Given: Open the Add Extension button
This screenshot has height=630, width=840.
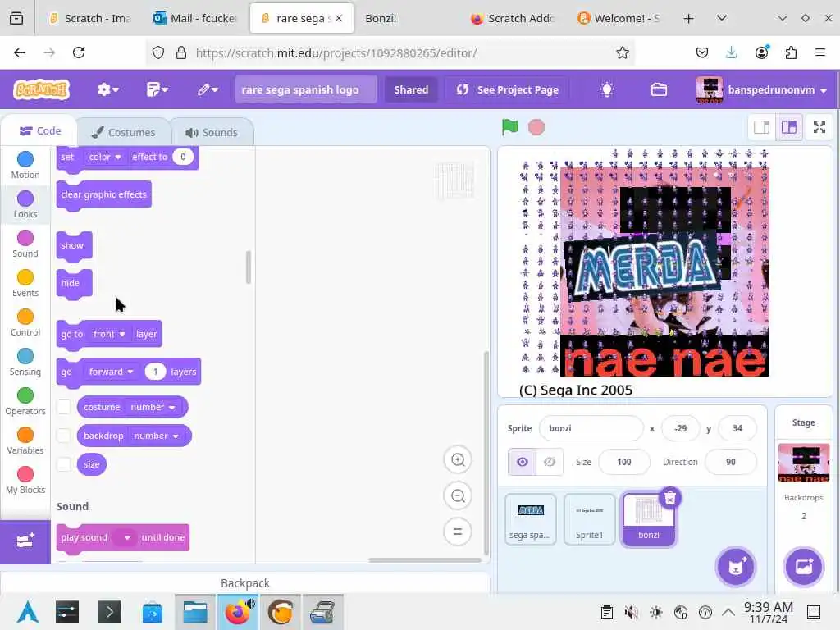Looking at the screenshot, I should (x=25, y=541).
